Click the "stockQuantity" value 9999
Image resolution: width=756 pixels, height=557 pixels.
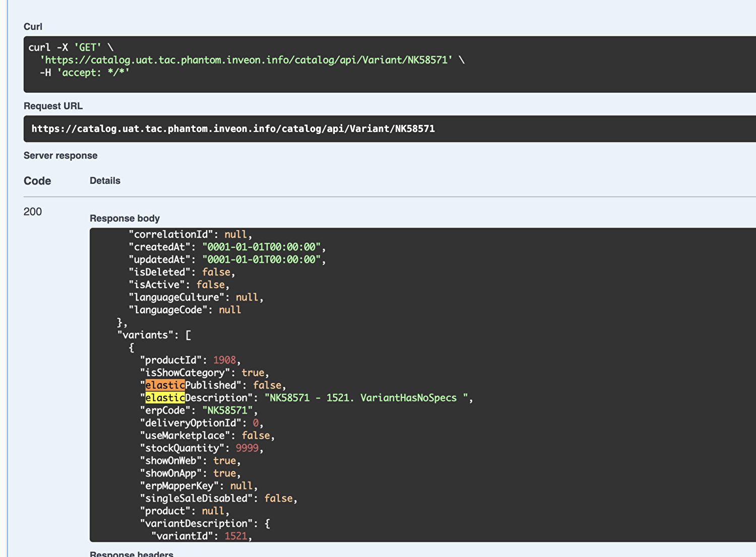(x=247, y=448)
